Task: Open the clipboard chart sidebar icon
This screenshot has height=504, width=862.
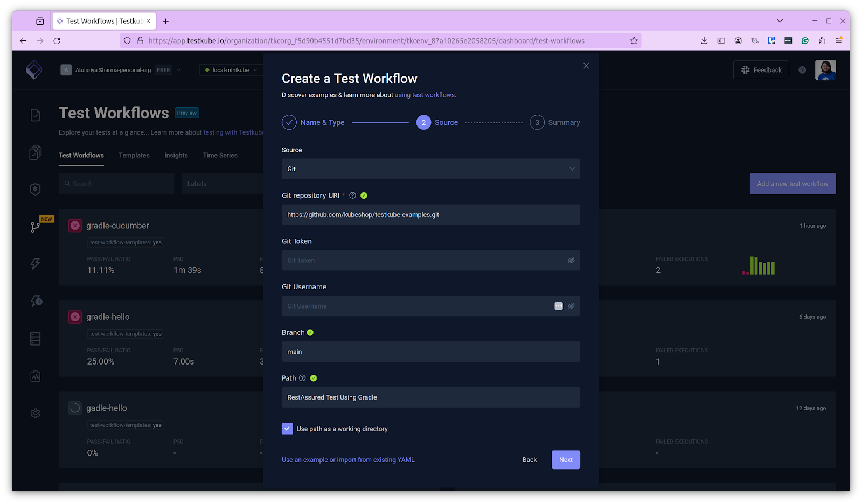Action: pos(36,376)
